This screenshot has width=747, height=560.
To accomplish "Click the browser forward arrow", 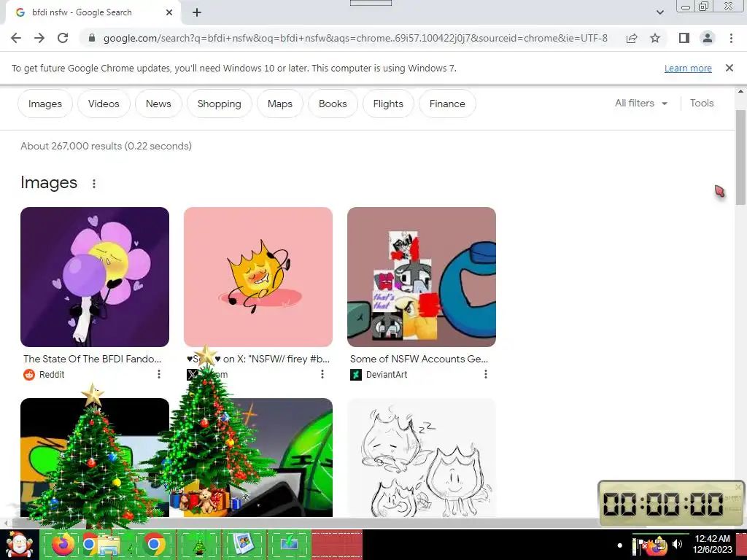I will click(x=39, y=38).
